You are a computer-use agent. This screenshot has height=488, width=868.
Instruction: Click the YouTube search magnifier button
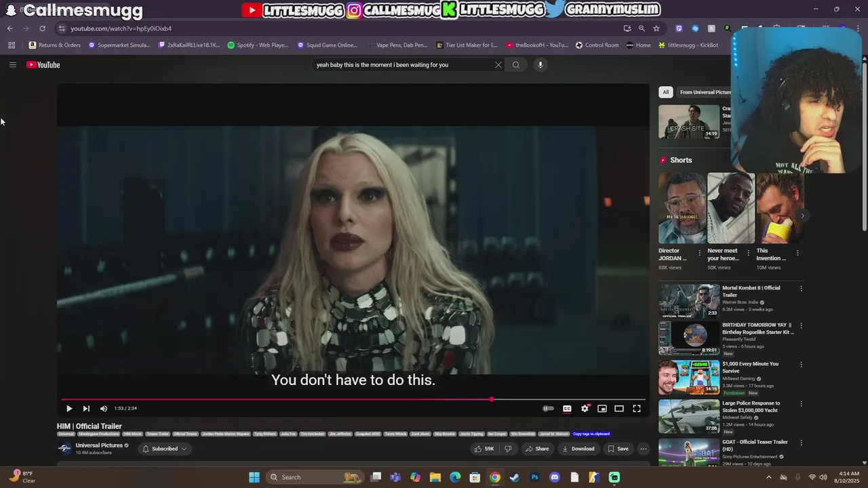[516, 64]
